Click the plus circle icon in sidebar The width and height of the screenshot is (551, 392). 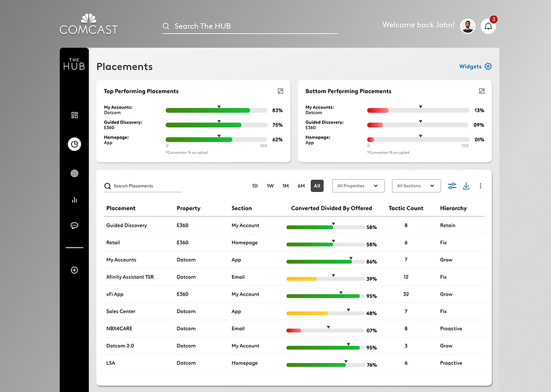point(74,270)
